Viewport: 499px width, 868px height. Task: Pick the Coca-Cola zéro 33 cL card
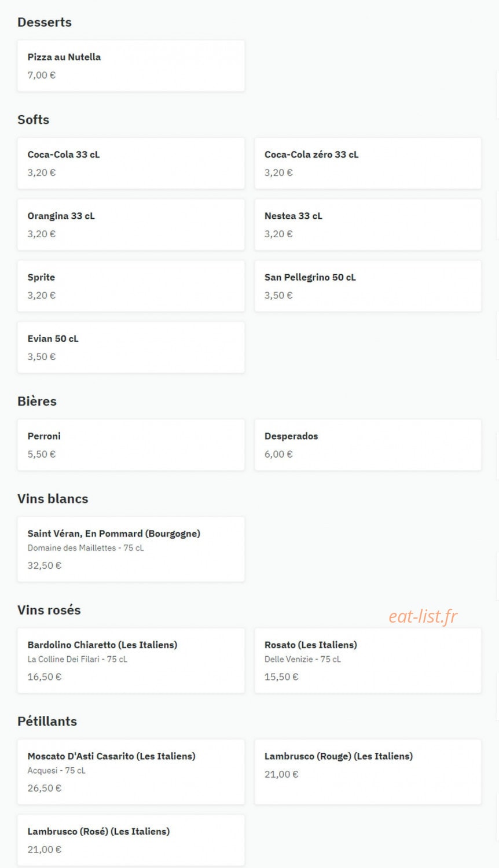pyautogui.click(x=368, y=163)
